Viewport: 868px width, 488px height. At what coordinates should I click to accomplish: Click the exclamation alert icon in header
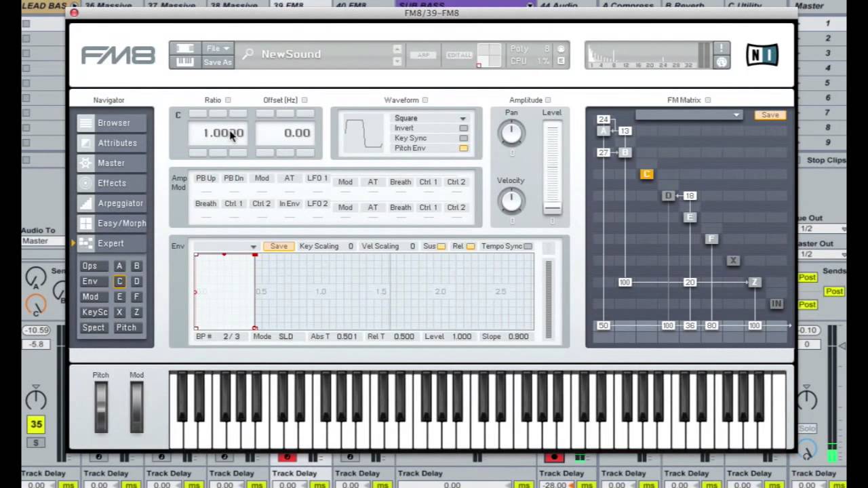pyautogui.click(x=722, y=48)
